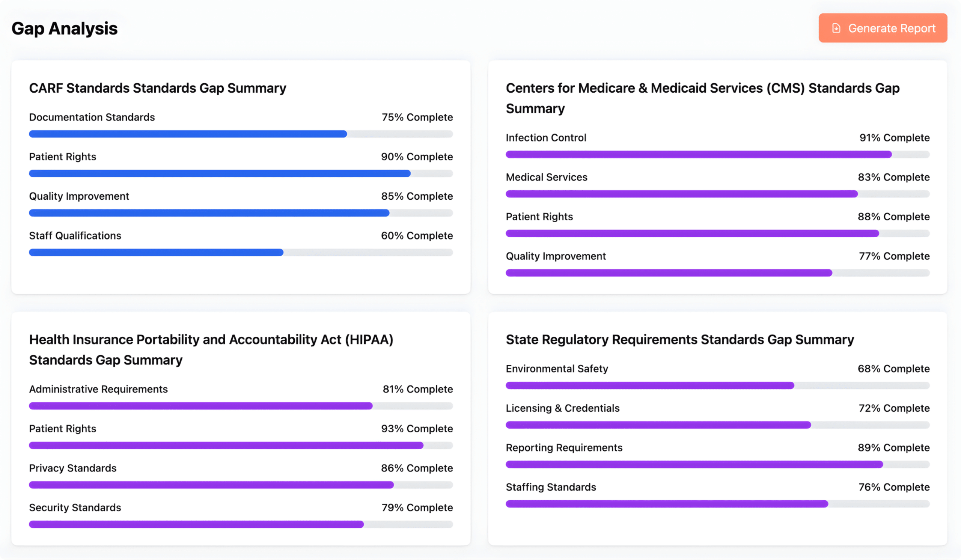Viewport: 961px width, 560px height.
Task: Click the "76% Complete" value
Action: 894,487
